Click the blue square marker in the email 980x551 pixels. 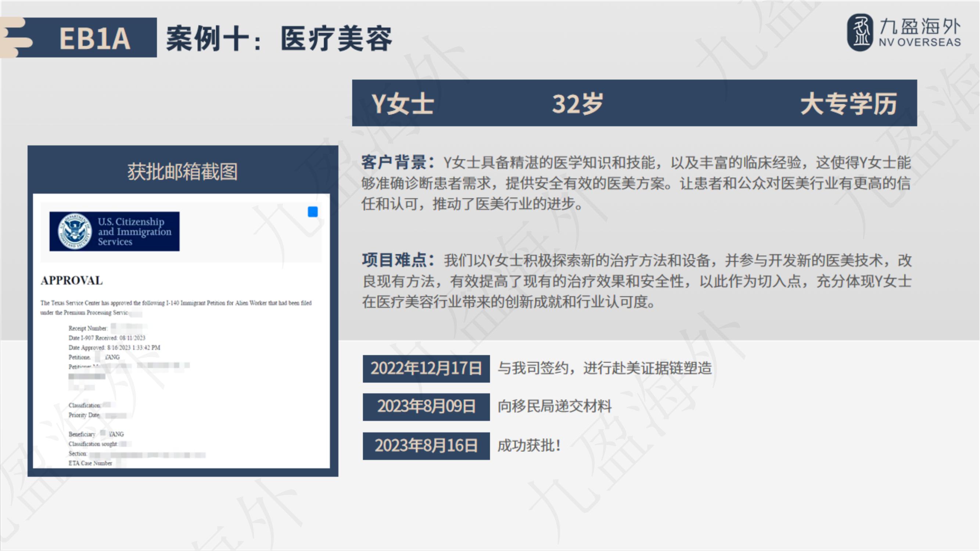tap(313, 212)
